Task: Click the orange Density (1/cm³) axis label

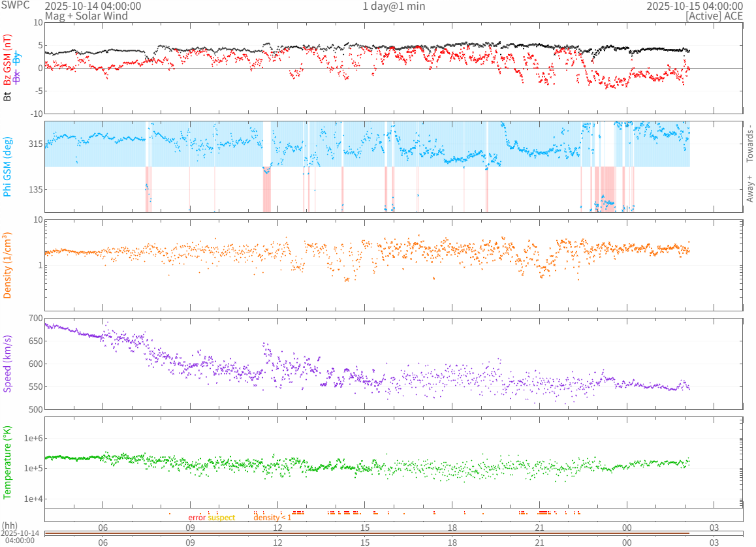Action: [8, 265]
